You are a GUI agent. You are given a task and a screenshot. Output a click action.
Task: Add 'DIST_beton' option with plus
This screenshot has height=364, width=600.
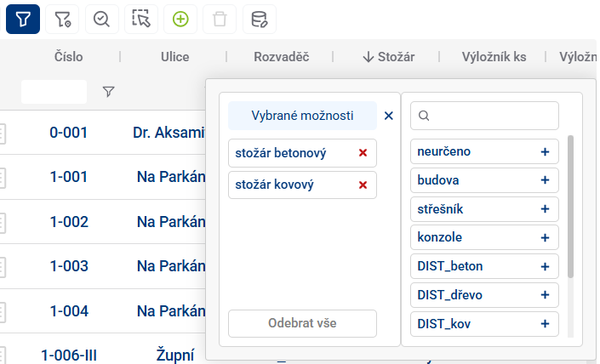coord(545,266)
